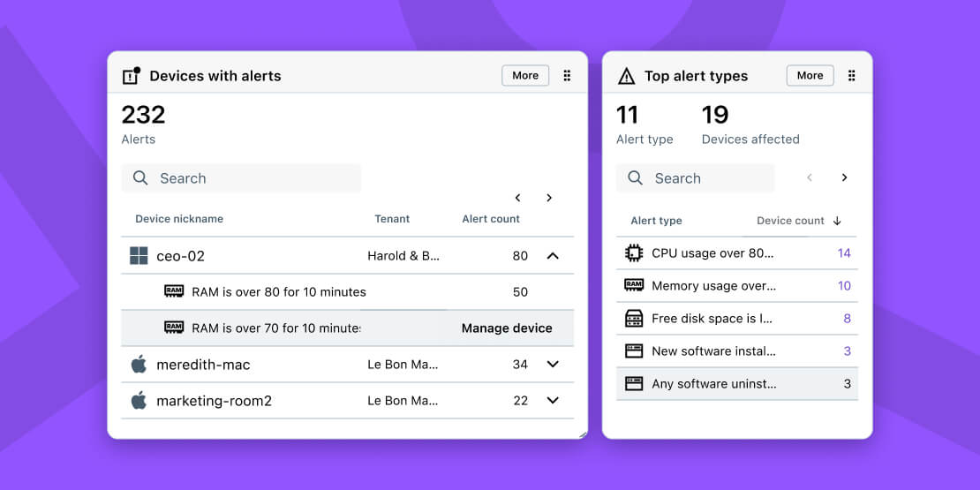Open device count 14 for CPU usage

tap(844, 253)
